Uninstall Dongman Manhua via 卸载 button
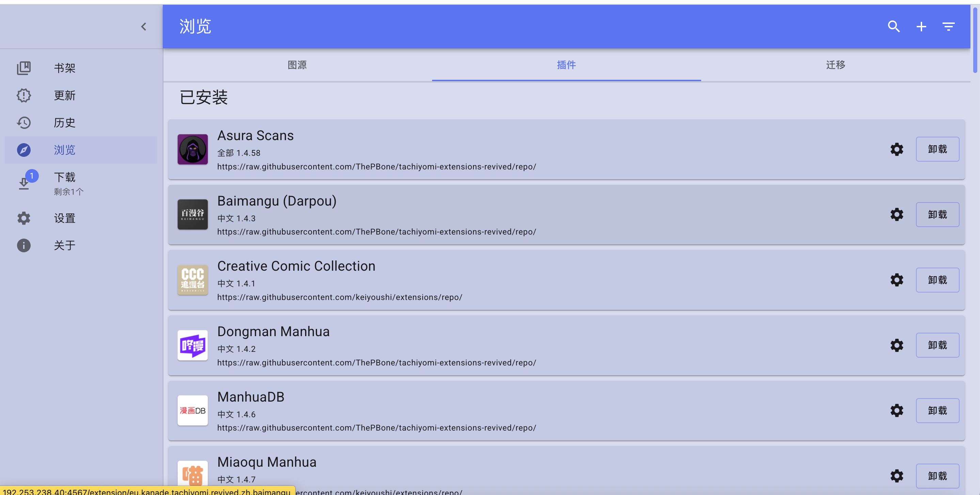980x495 pixels. point(937,345)
